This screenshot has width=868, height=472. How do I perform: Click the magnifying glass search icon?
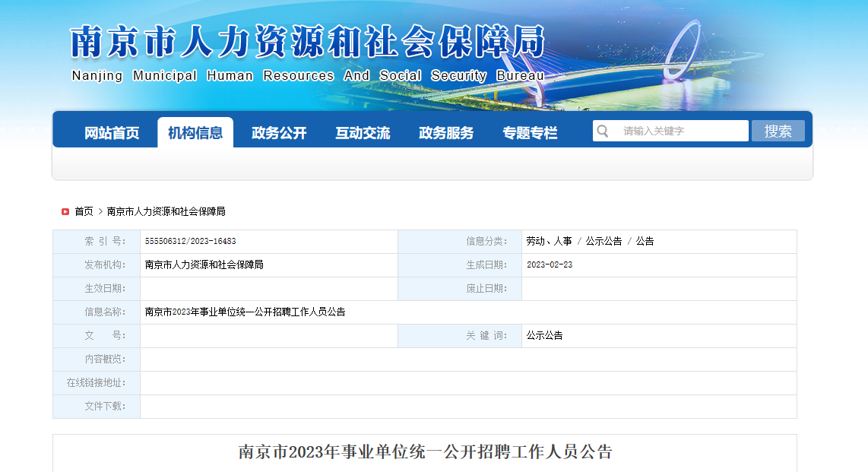pos(603,131)
